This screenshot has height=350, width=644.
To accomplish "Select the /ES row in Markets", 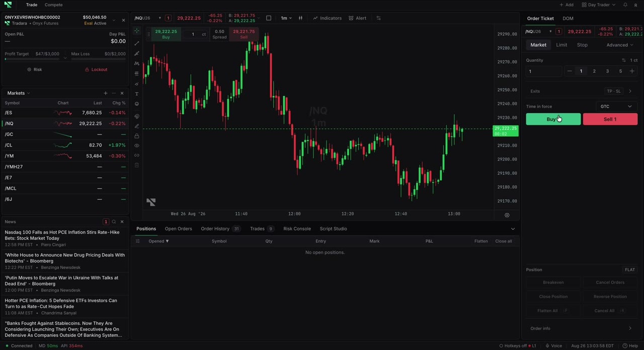I will [65, 113].
